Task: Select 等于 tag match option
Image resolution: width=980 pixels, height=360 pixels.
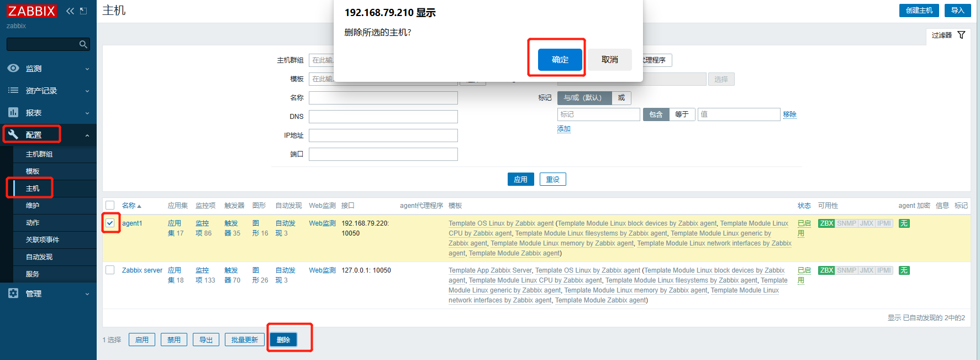Action: point(682,114)
